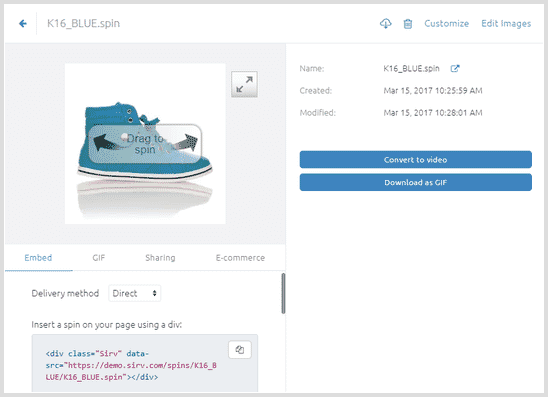Delete the spin with the trash icon
This screenshot has width=548, height=397.
click(408, 24)
